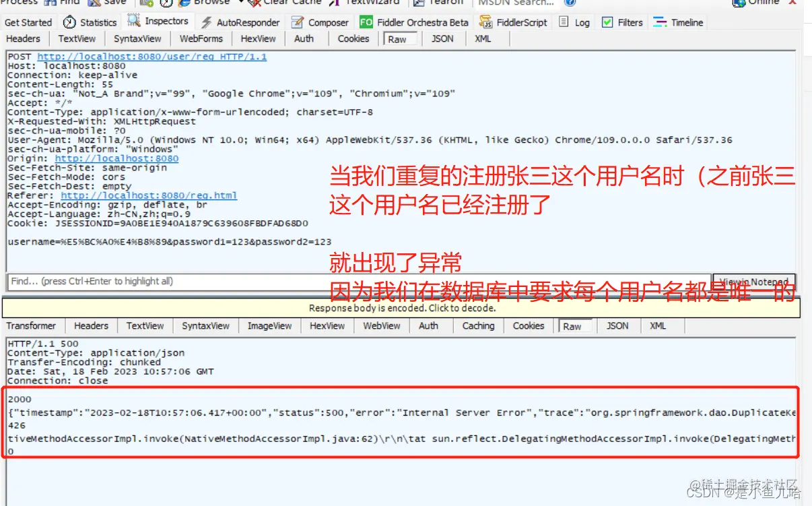Open the WebView response tab

pyautogui.click(x=382, y=325)
